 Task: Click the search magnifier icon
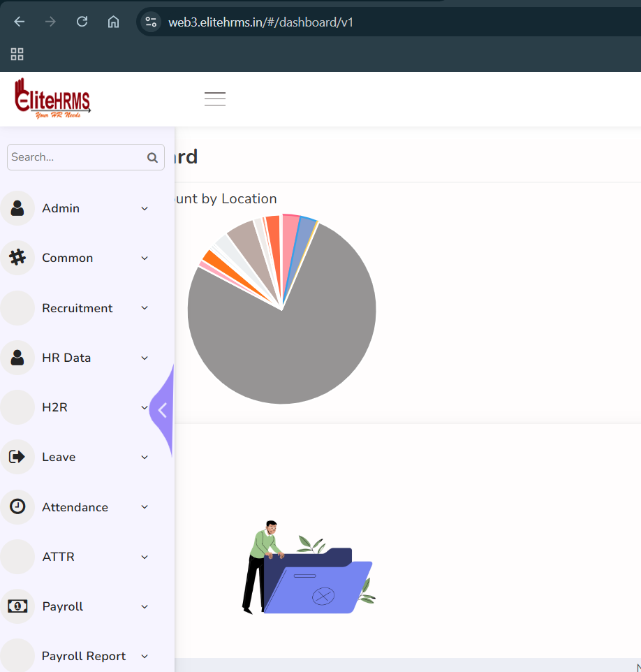(152, 158)
